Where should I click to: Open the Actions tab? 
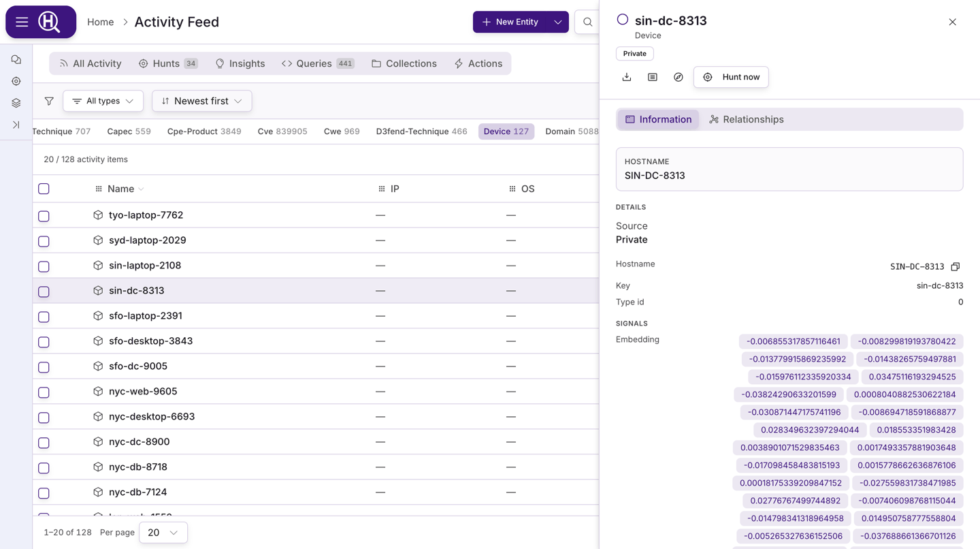pyautogui.click(x=478, y=63)
